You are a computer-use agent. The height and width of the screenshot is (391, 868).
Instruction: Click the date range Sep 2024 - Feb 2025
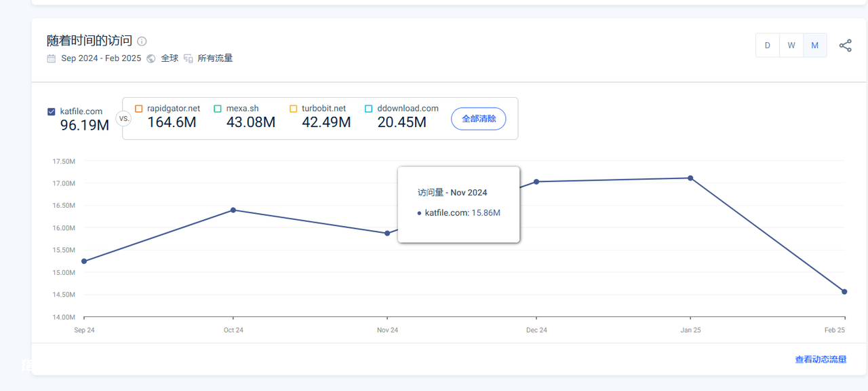101,58
